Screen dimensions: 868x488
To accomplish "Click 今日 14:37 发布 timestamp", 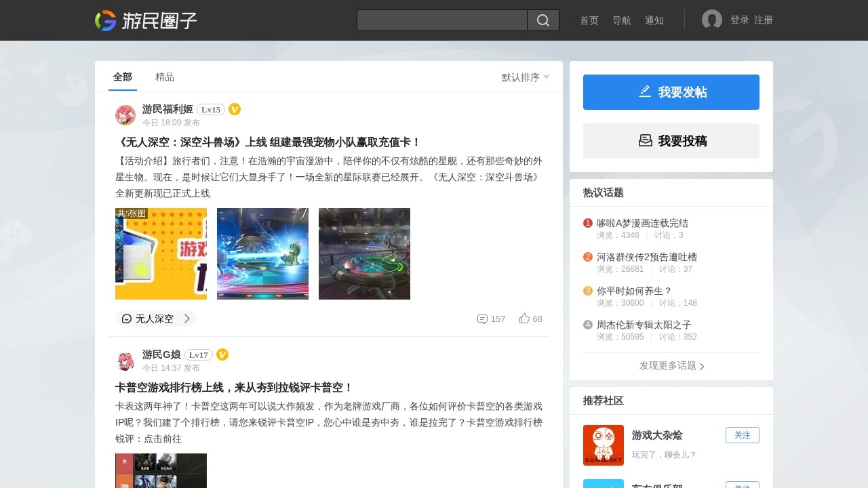I will [171, 368].
